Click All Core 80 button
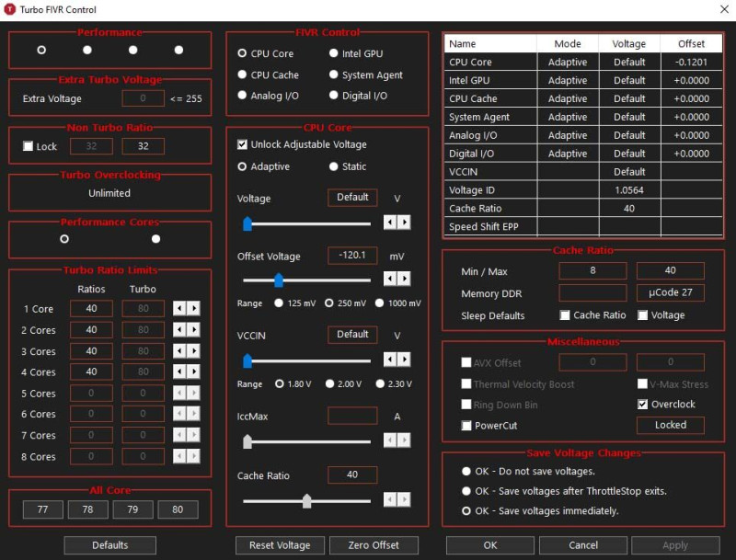This screenshot has width=736, height=560. pos(178,509)
